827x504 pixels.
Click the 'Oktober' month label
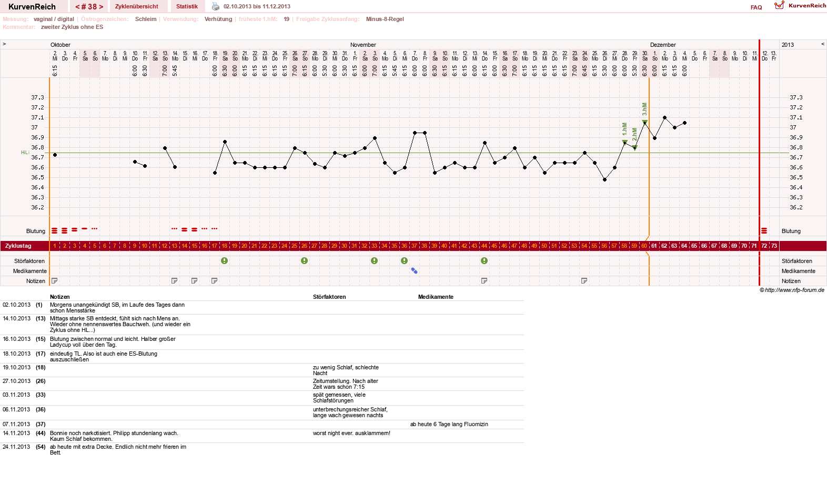[x=60, y=45]
